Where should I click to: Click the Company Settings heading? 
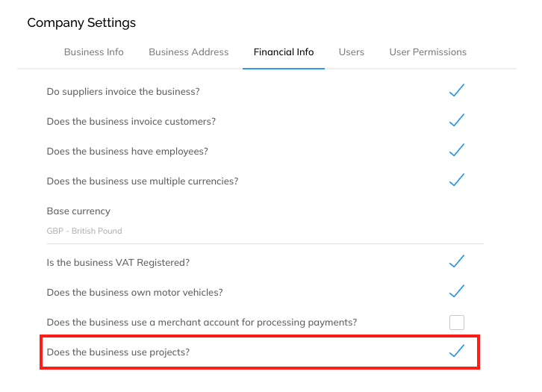click(x=81, y=23)
